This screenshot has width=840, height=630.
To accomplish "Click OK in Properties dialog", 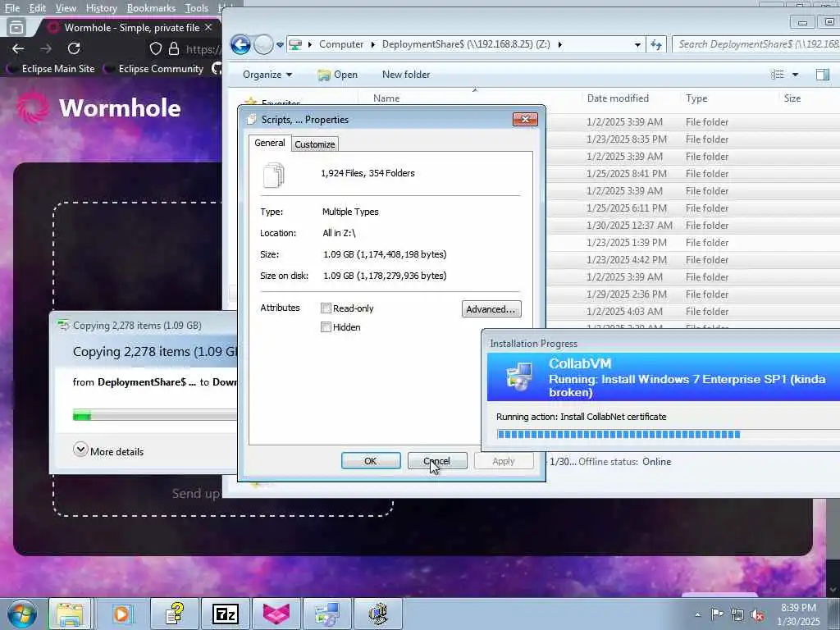I will click(x=371, y=461).
